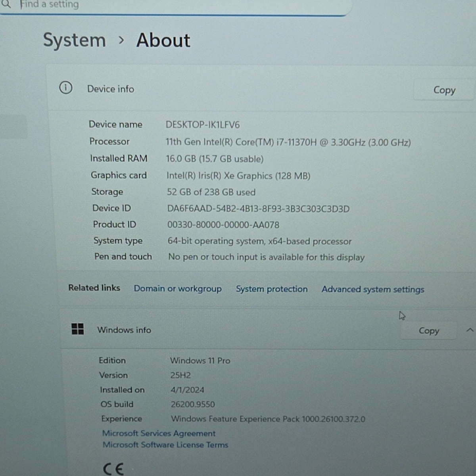This screenshot has width=476, height=476.
Task: Click the Device ID value text
Action: 258,209
